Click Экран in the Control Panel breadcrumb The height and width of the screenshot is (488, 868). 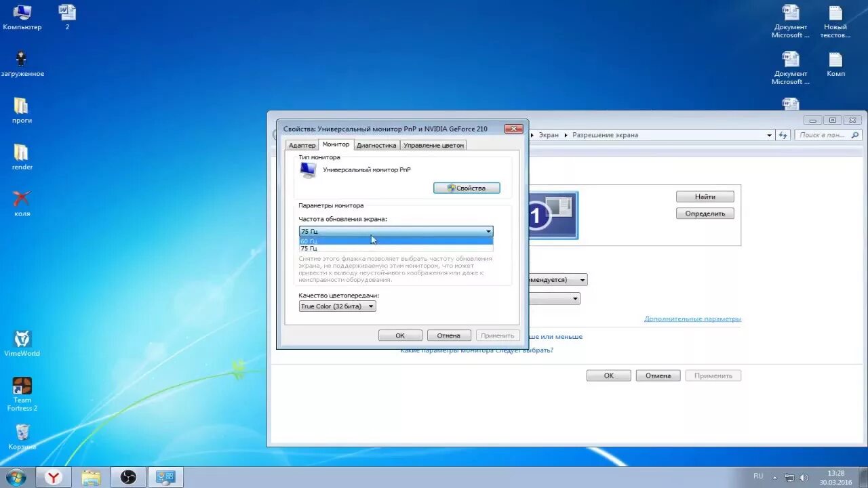pyautogui.click(x=549, y=135)
